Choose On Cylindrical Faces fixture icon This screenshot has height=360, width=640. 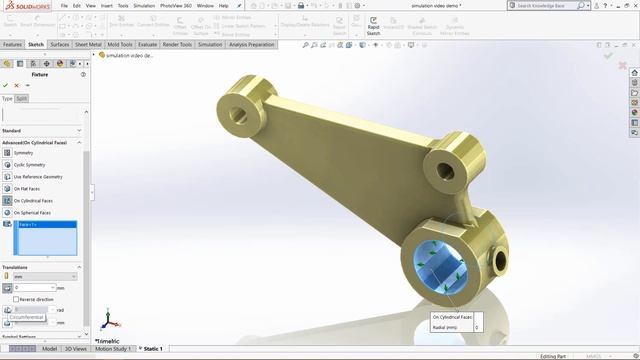[x=7, y=200]
